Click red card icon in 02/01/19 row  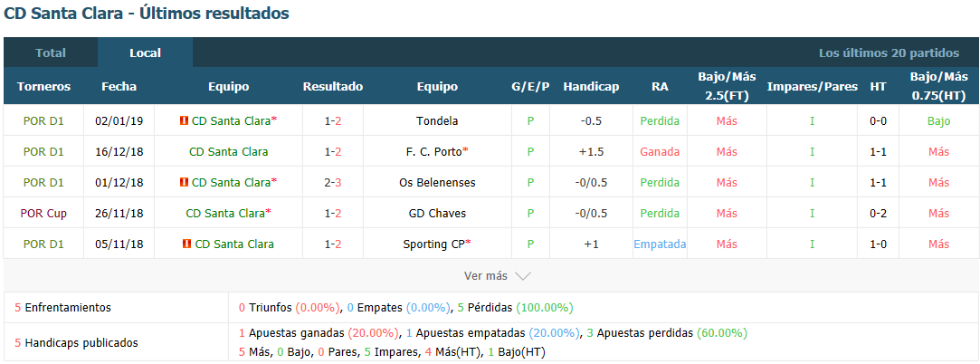184,120
